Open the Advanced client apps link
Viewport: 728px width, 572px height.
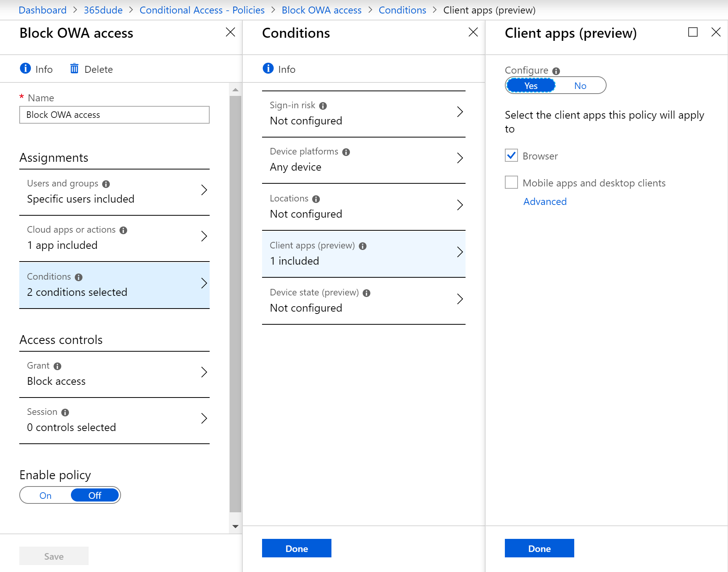click(545, 201)
